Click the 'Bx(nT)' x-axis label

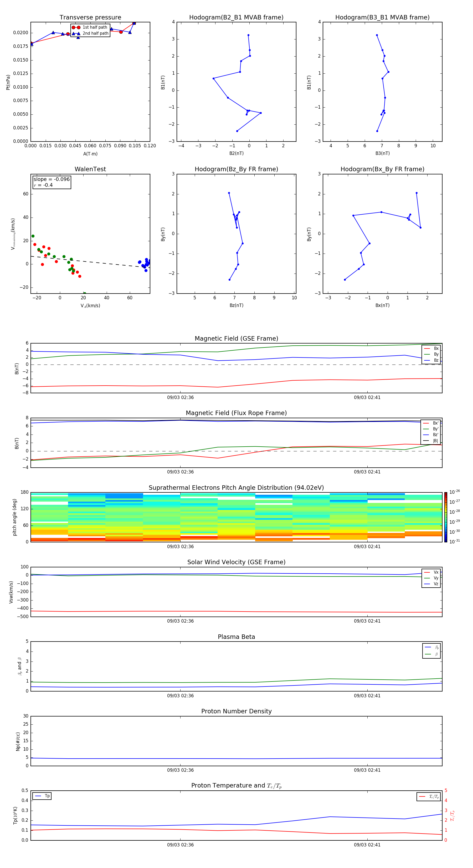click(x=382, y=305)
